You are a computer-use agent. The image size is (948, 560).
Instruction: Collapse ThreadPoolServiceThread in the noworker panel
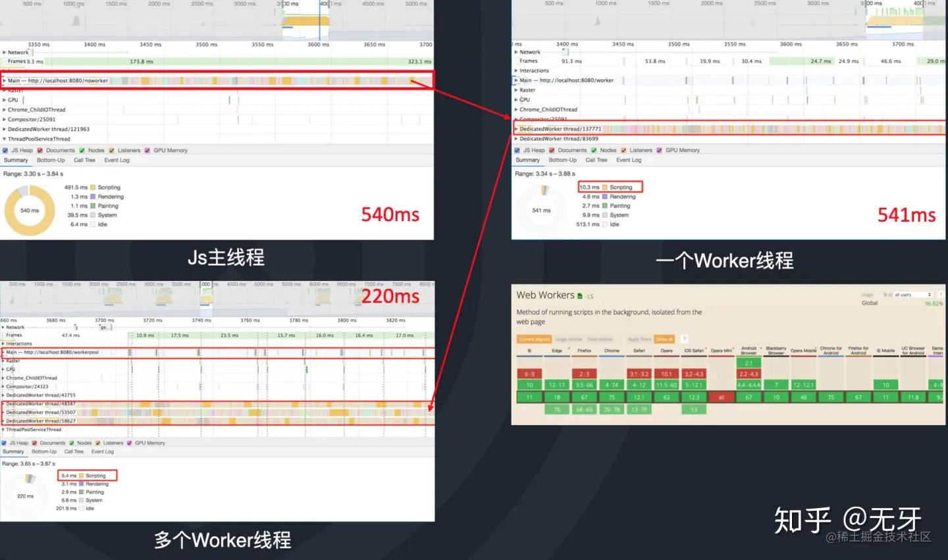click(4, 139)
